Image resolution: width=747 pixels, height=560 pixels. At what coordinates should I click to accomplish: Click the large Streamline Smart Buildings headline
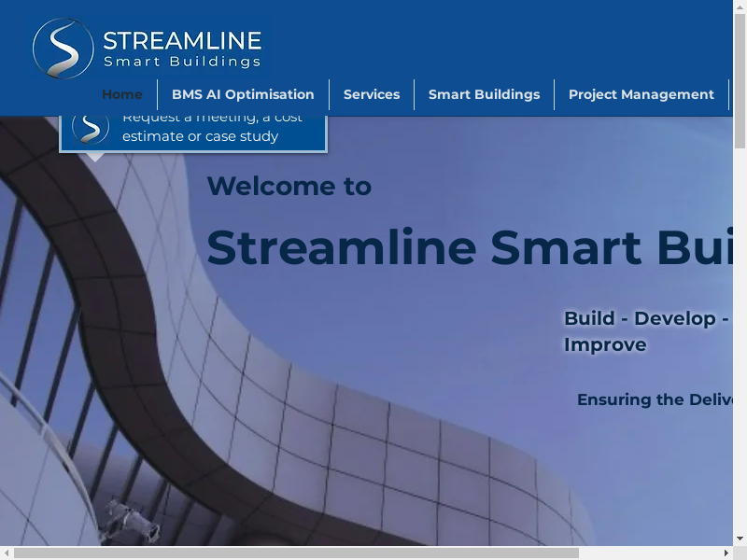[469, 247]
